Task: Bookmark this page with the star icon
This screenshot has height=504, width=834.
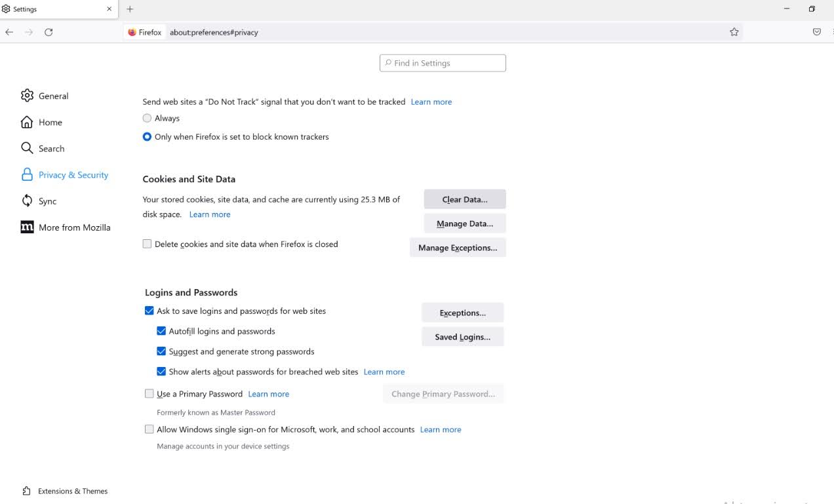Action: click(x=734, y=32)
